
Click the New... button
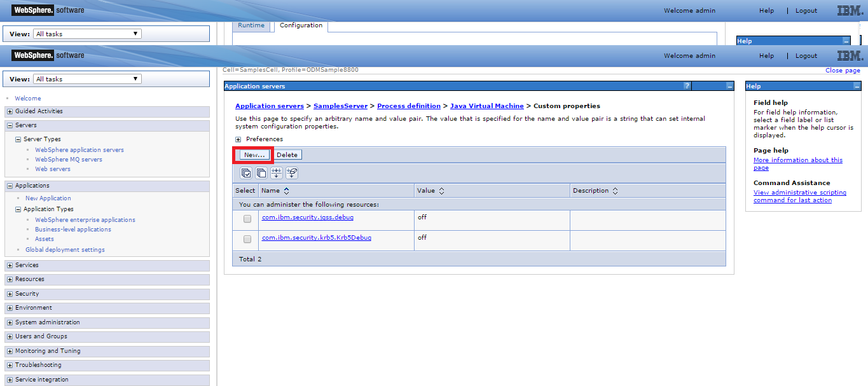point(252,155)
